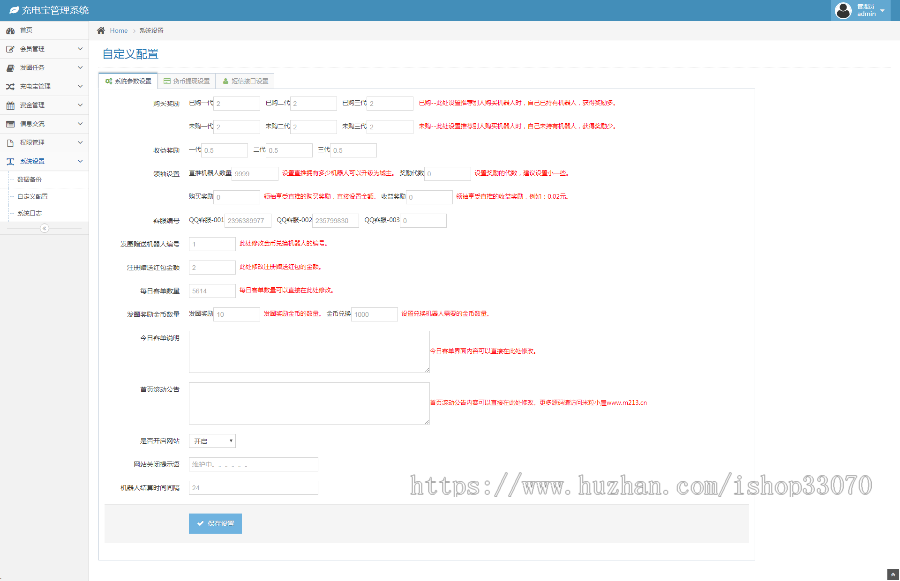Viewport: 900px width, 581px height.
Task: Open the 系统日志 submenu item
Action: [29, 213]
